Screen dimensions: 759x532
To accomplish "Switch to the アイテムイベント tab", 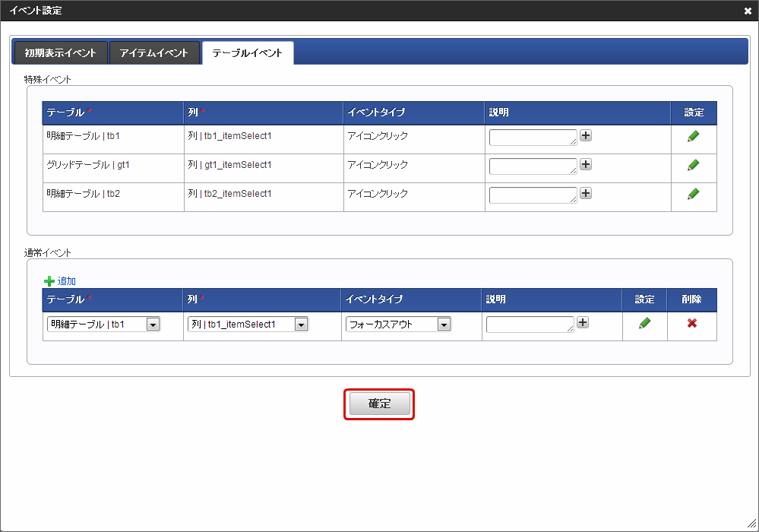I will pyautogui.click(x=154, y=53).
